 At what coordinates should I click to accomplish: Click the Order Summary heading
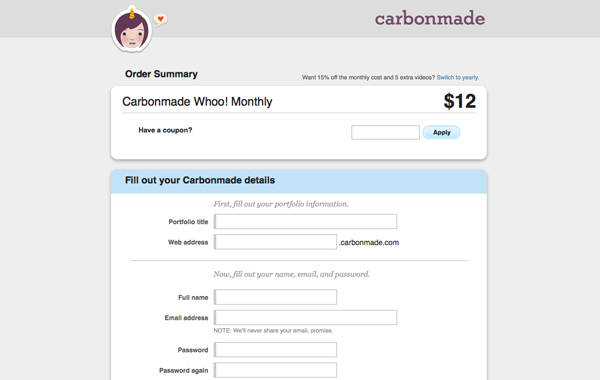(161, 74)
